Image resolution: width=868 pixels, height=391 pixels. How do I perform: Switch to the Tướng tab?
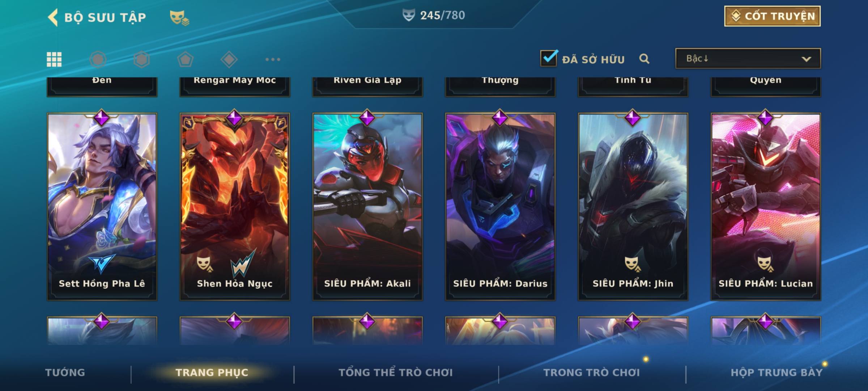coord(65,373)
